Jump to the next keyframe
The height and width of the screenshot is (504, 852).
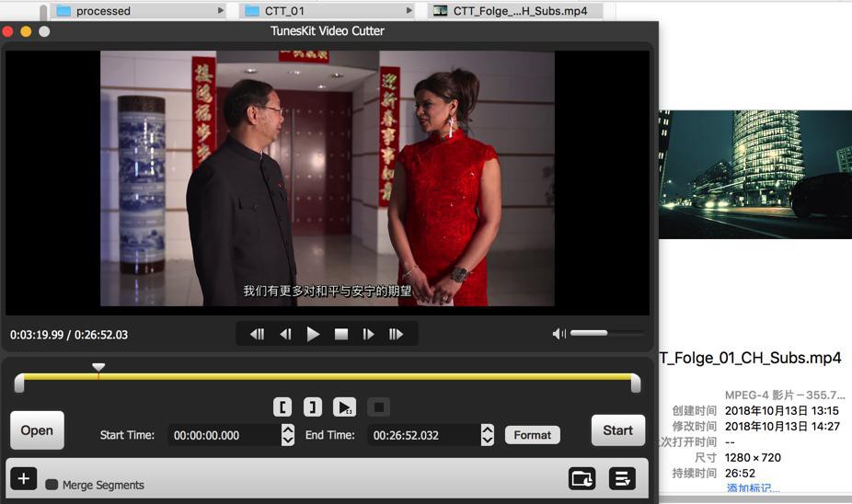coord(397,334)
